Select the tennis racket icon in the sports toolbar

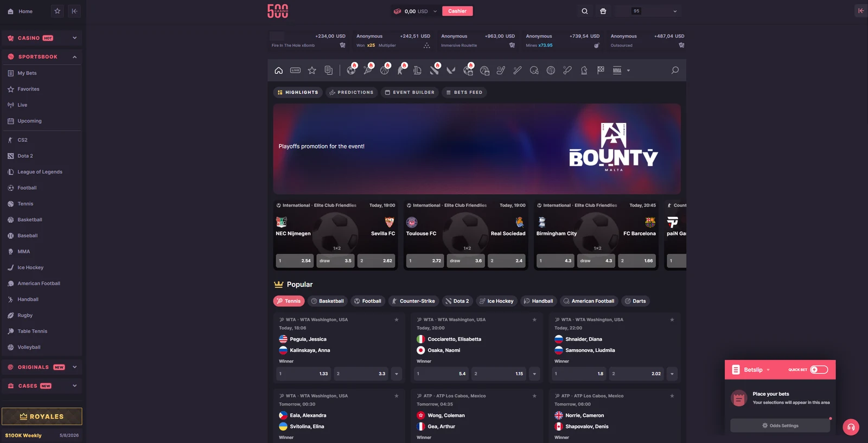[x=368, y=70]
